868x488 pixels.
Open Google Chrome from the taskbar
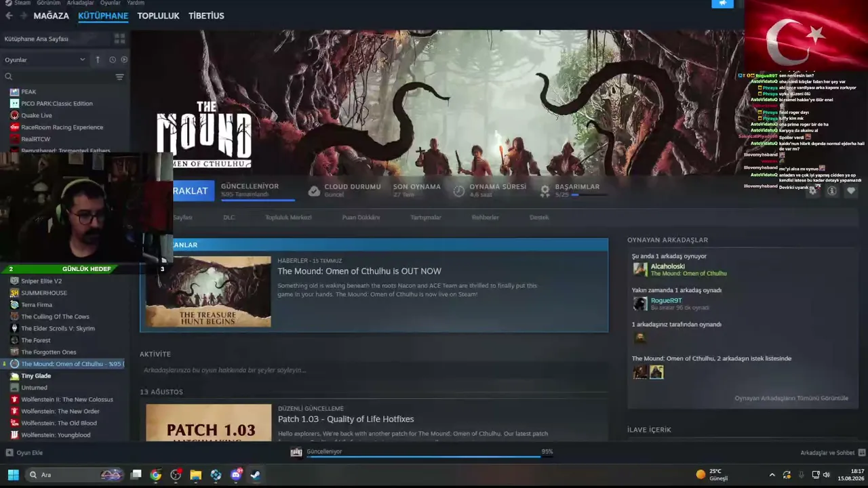[156, 474]
